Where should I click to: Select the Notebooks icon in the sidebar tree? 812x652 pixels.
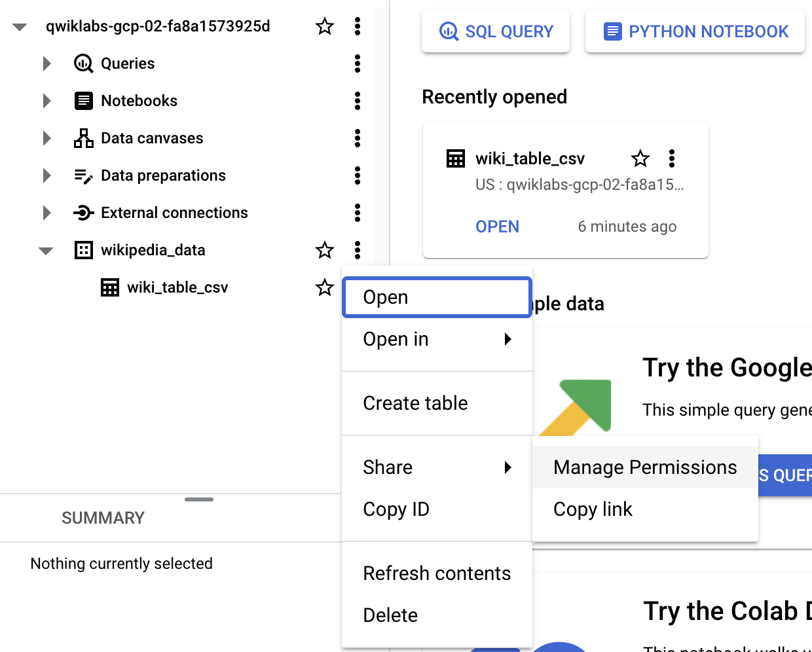click(x=83, y=101)
